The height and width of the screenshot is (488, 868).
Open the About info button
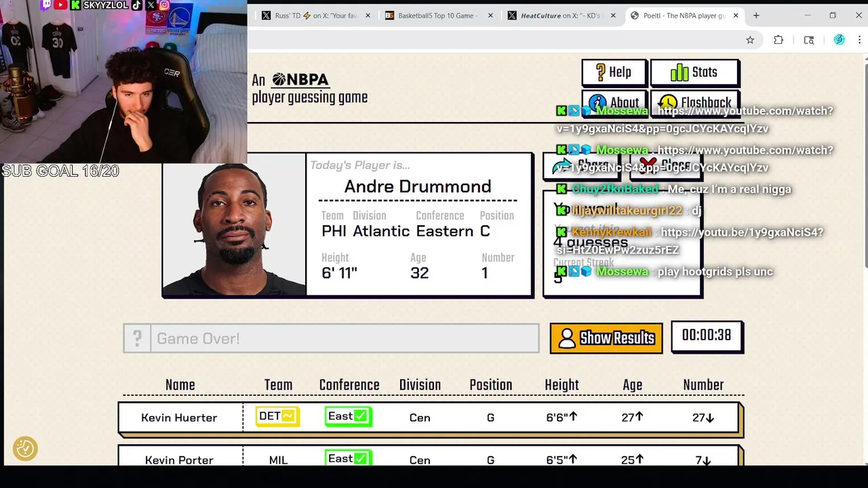coord(614,103)
